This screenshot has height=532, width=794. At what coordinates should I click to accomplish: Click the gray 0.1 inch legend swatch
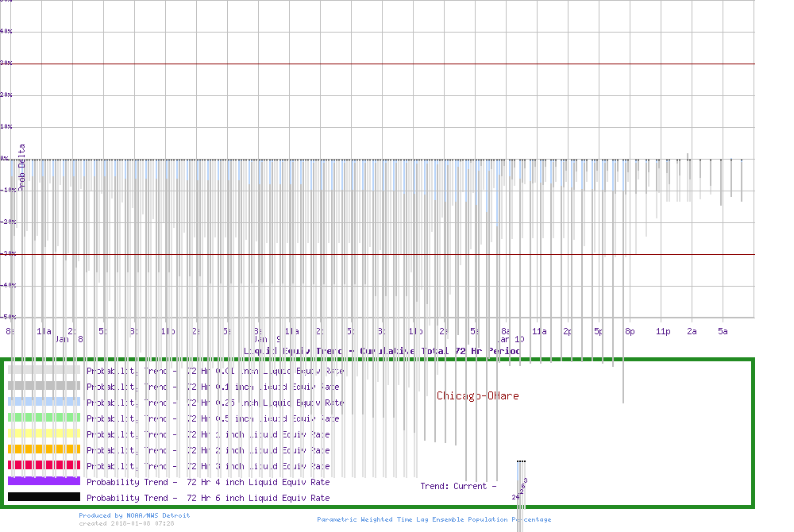coord(44,386)
